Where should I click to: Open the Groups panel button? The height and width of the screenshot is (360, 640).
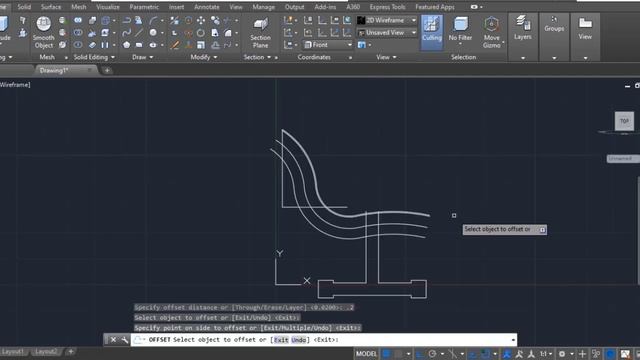click(554, 24)
